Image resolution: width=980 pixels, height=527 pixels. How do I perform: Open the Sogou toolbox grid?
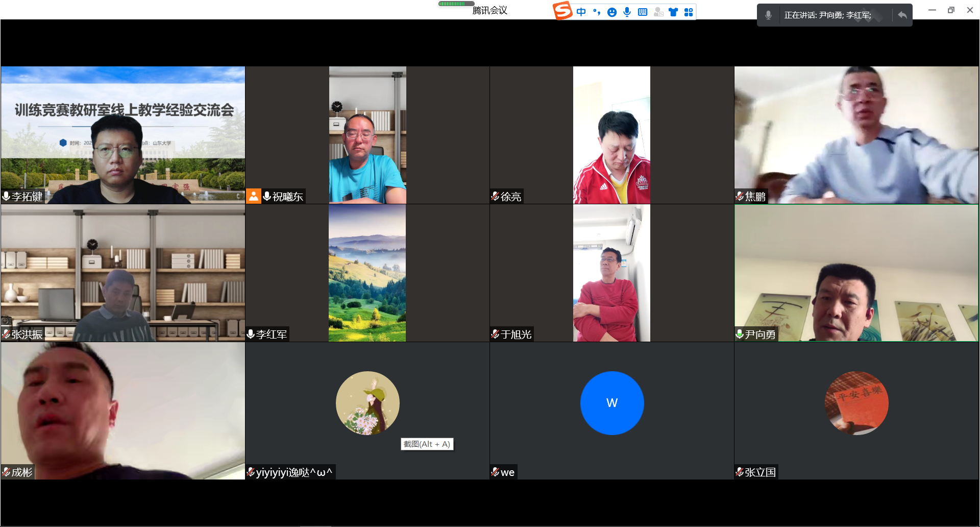(689, 12)
